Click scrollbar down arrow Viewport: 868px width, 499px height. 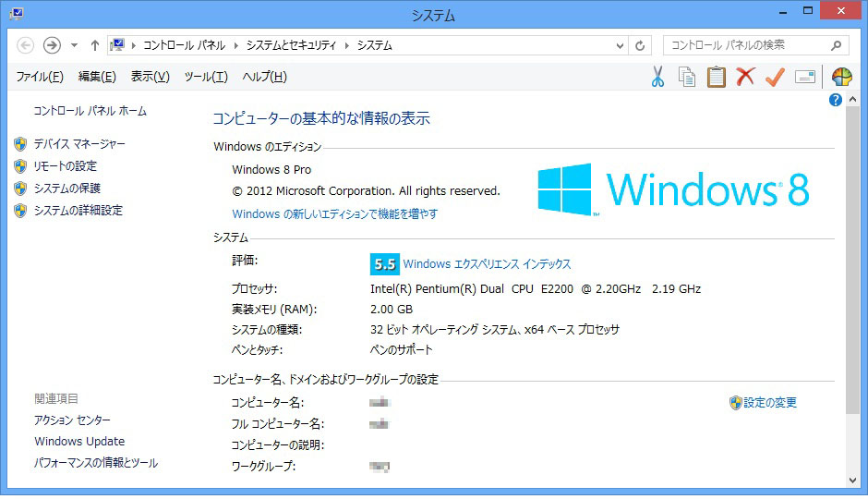pos(852,481)
